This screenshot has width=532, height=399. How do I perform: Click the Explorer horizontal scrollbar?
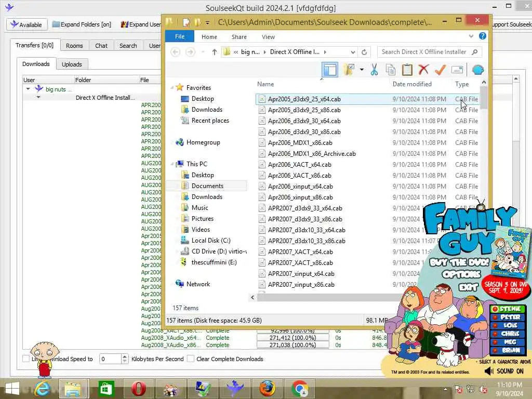pyautogui.click(x=328, y=298)
